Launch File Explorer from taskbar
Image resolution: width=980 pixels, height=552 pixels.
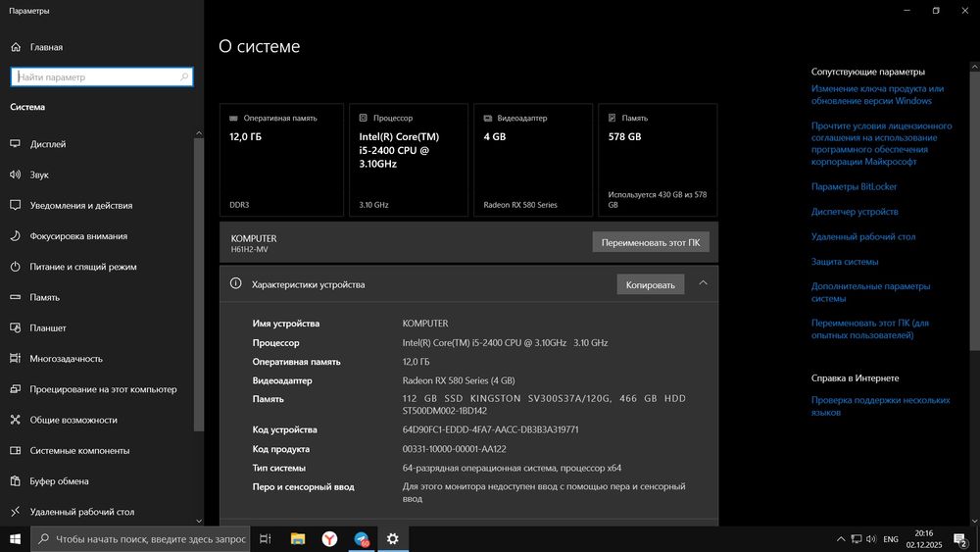(298, 538)
